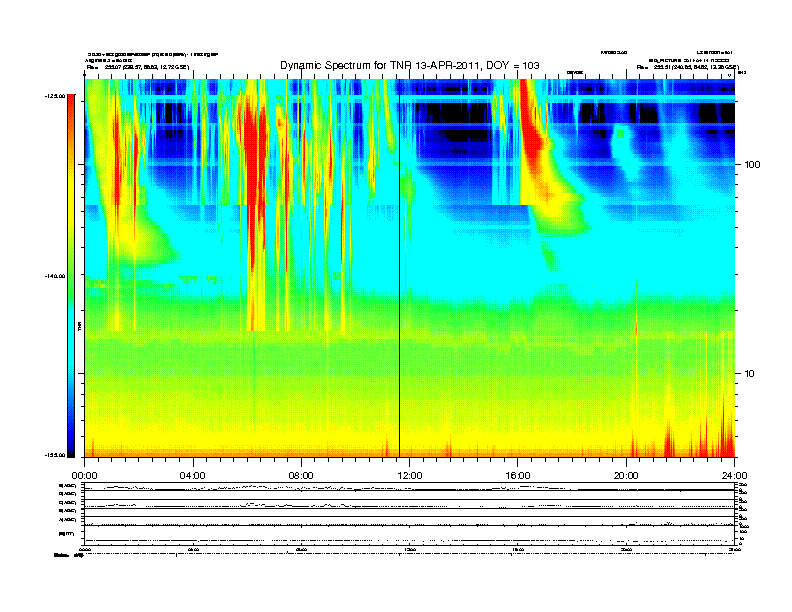Click the -155.00 colorbar value

pyautogui.click(x=55, y=455)
